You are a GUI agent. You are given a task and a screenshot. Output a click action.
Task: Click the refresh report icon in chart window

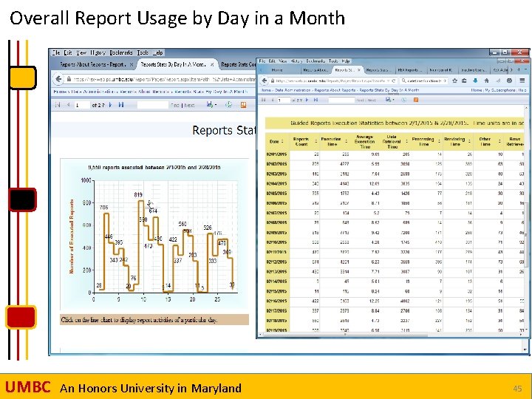pyautogui.click(x=228, y=105)
